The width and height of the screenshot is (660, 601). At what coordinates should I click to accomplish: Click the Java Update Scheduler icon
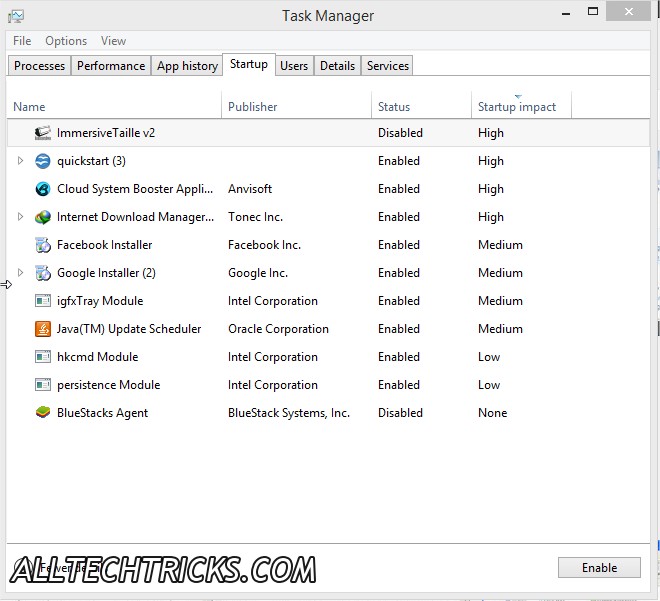click(x=43, y=329)
